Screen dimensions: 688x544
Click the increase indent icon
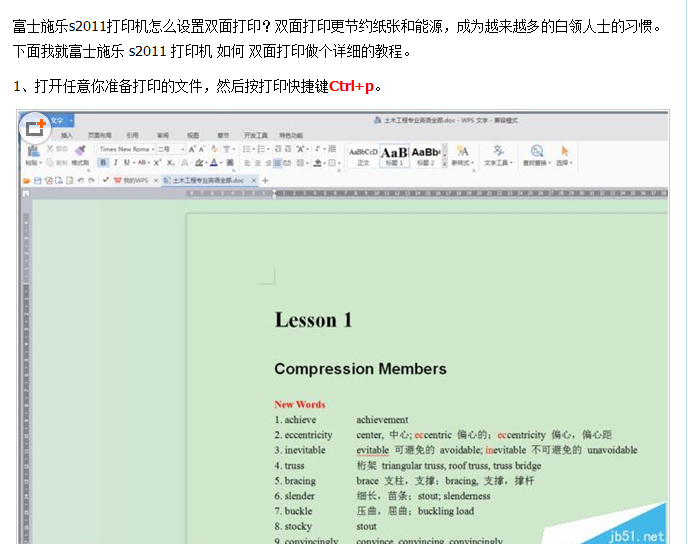point(288,149)
